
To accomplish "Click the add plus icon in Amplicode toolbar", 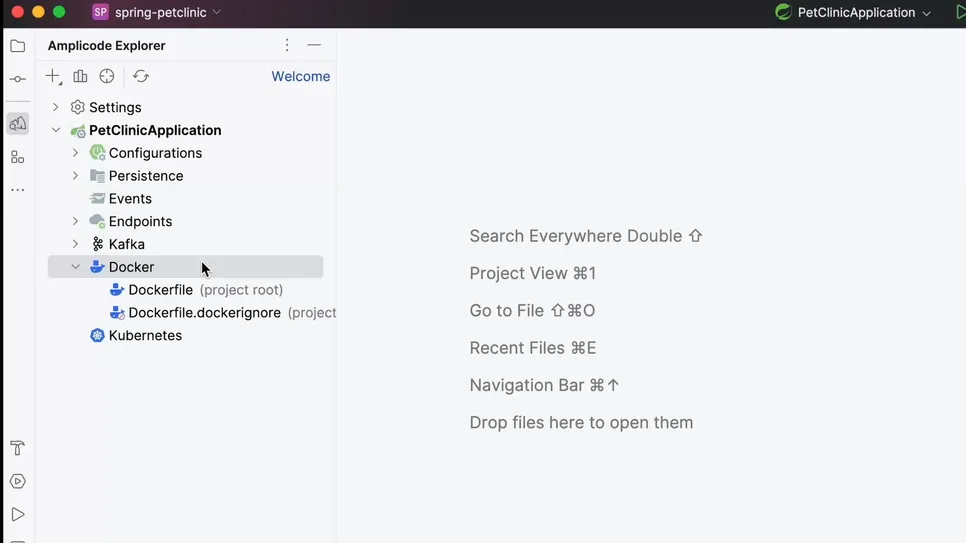I will (x=54, y=76).
